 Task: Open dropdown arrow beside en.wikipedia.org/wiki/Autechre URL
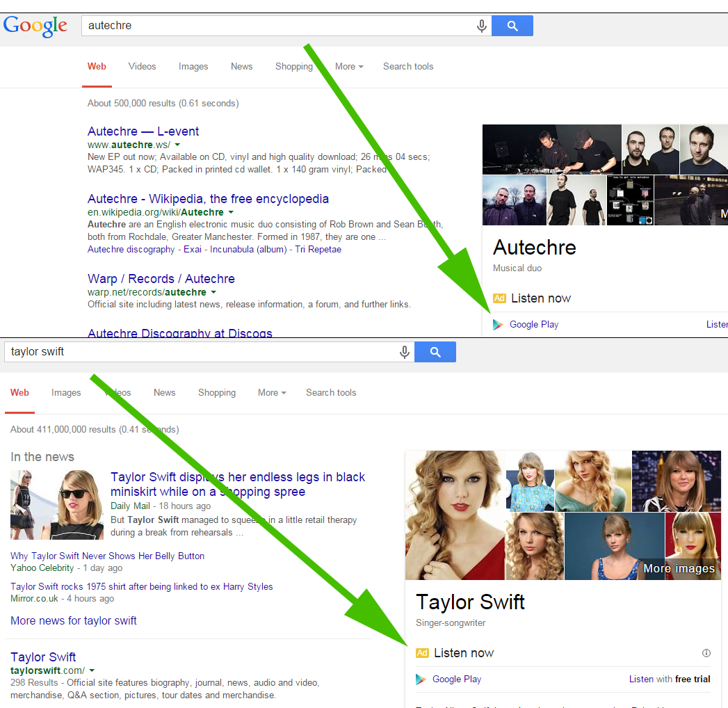pyautogui.click(x=231, y=212)
